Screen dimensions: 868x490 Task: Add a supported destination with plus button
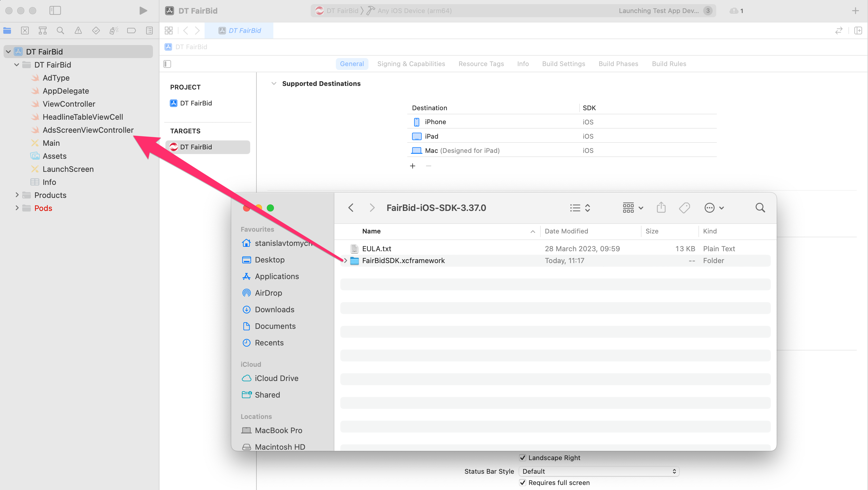pyautogui.click(x=413, y=166)
